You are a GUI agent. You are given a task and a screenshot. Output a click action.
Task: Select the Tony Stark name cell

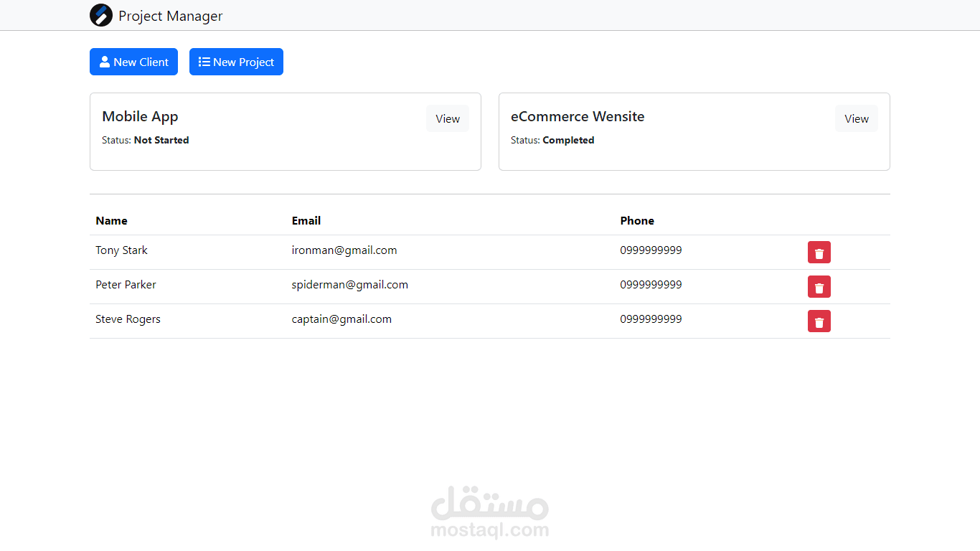121,250
